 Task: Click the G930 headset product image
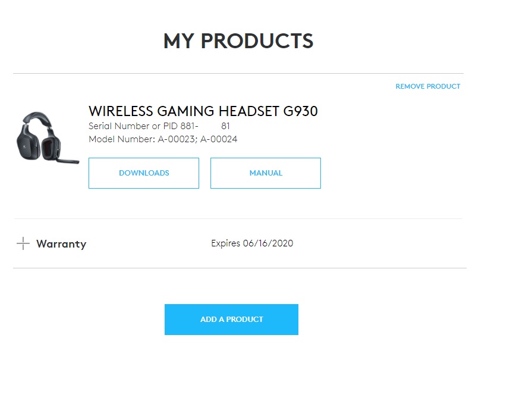(48, 137)
